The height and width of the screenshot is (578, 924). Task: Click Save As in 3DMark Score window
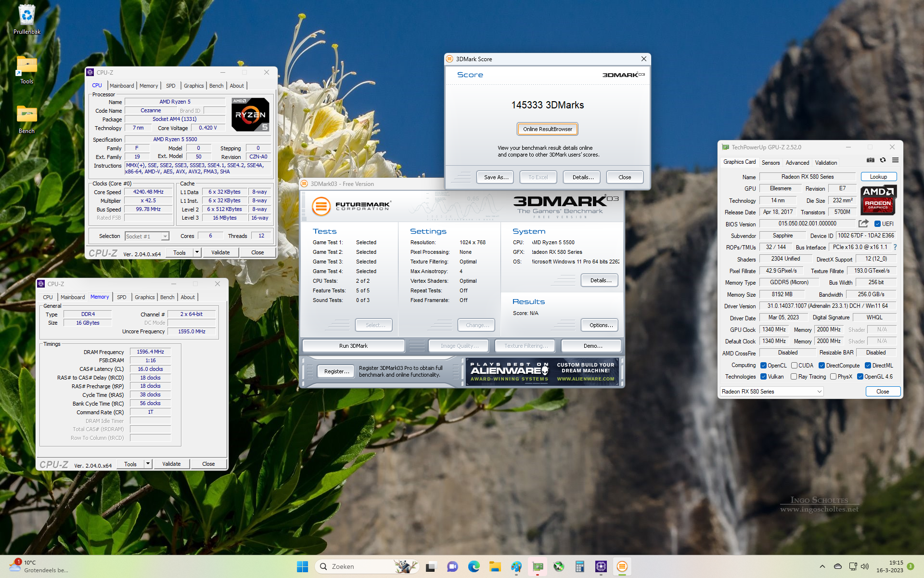(496, 177)
